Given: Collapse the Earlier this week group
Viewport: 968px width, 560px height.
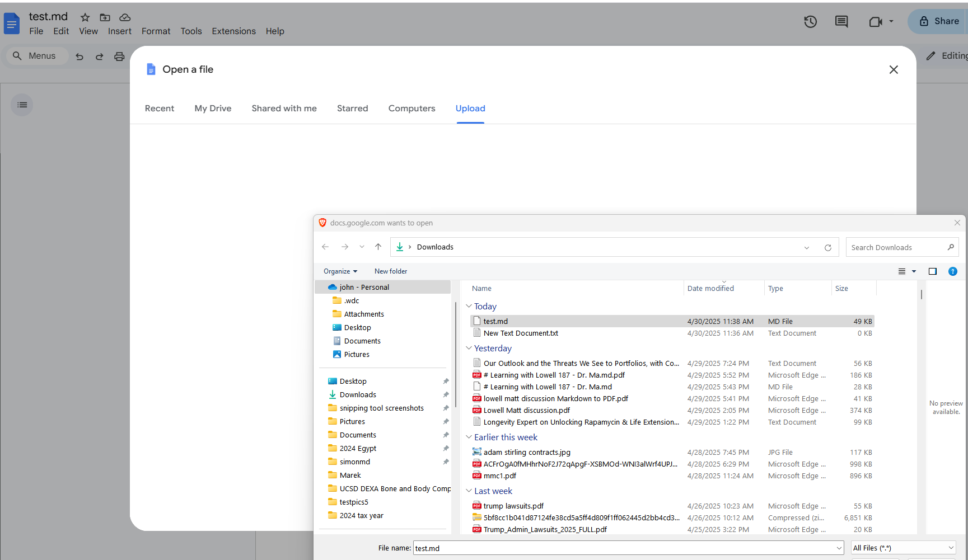Looking at the screenshot, I should coord(469,437).
